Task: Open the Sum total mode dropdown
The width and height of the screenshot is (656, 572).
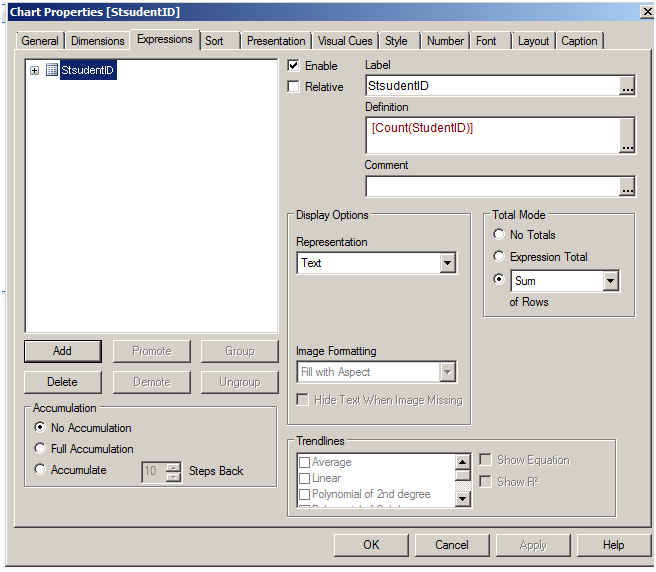Action: 610,282
